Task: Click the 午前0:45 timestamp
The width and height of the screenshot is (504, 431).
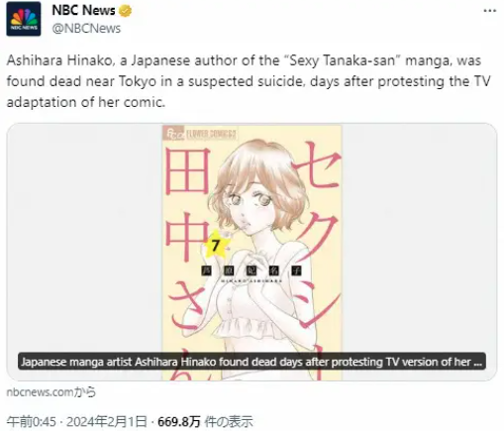Action: coord(32,422)
